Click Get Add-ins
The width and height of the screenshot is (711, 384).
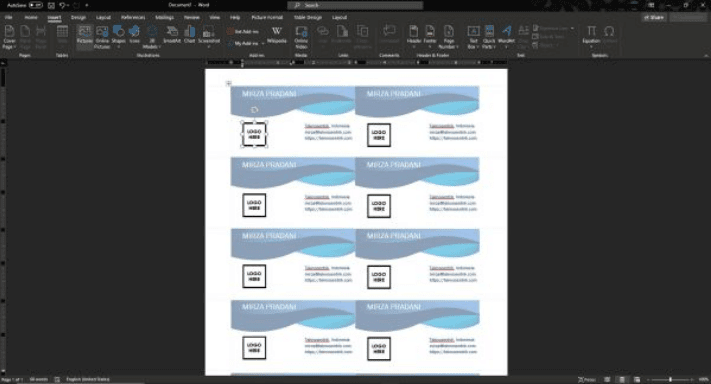point(243,31)
